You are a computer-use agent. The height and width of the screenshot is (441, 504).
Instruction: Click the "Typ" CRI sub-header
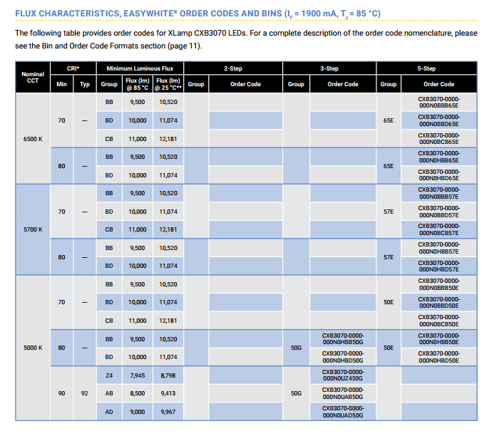[x=85, y=84]
